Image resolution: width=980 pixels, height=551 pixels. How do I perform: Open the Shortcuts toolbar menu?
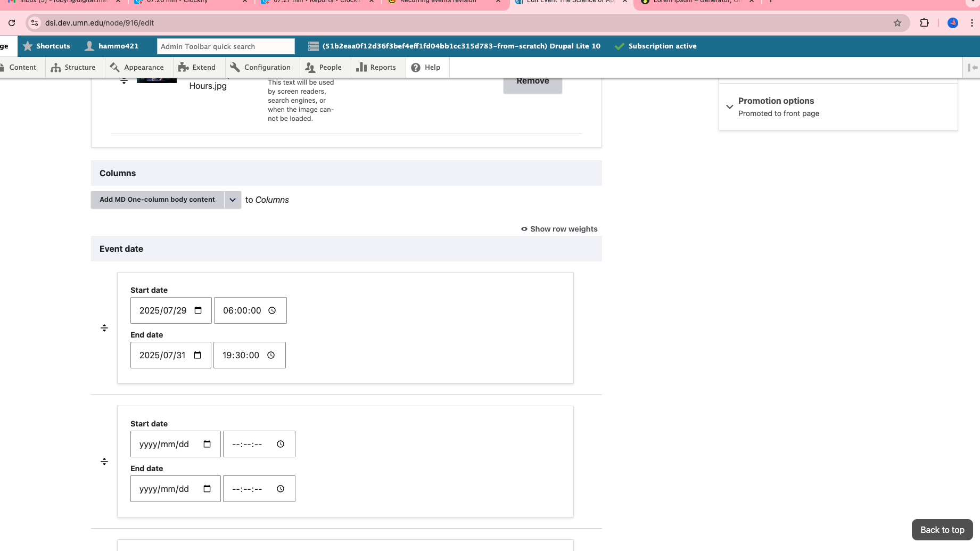46,46
